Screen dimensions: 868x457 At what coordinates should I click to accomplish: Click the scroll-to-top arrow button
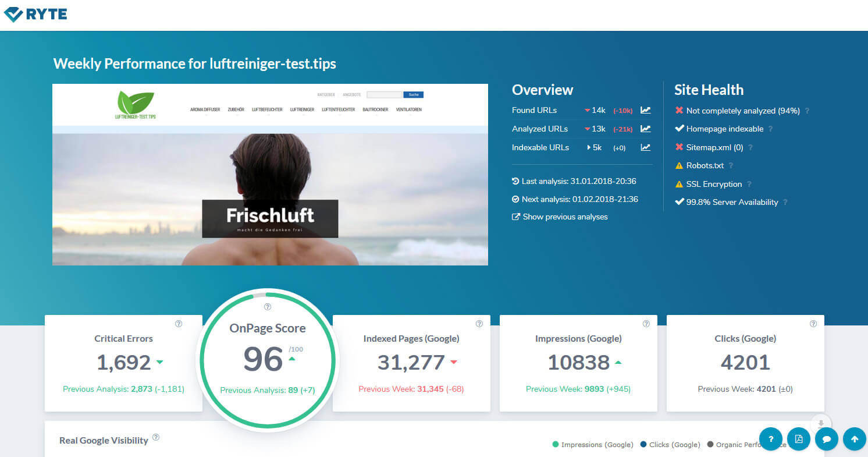pos(854,440)
